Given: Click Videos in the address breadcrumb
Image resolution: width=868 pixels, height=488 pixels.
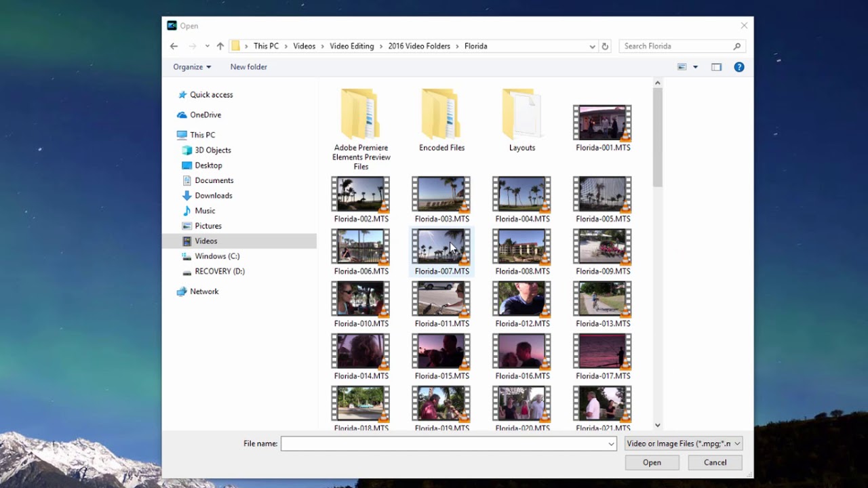Looking at the screenshot, I should (304, 46).
